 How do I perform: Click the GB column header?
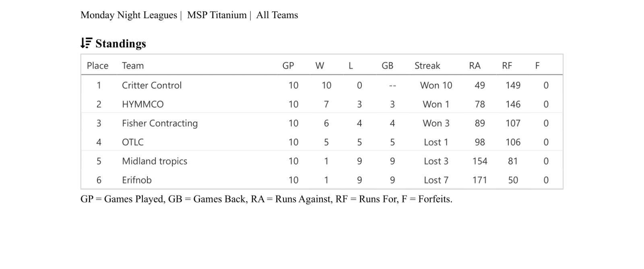click(387, 66)
